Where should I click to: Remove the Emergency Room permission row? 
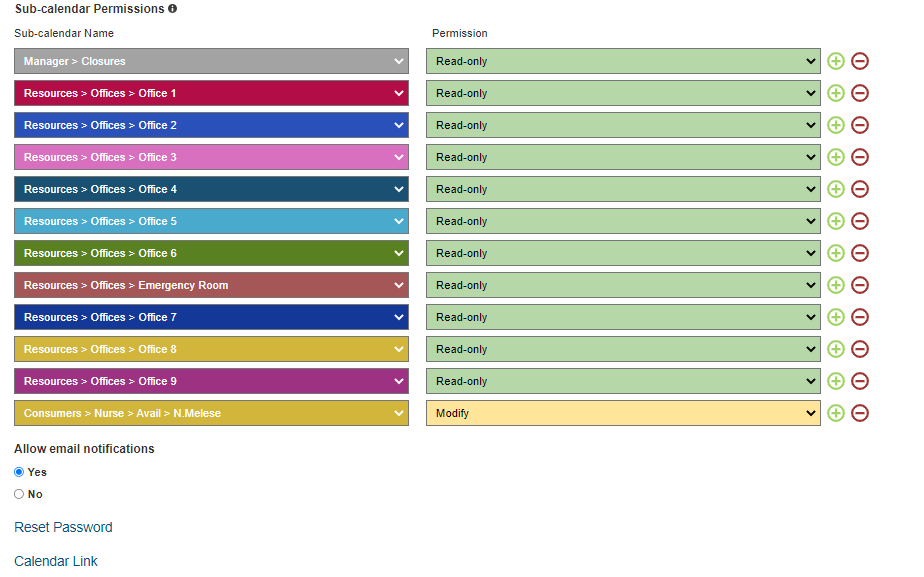tap(860, 285)
